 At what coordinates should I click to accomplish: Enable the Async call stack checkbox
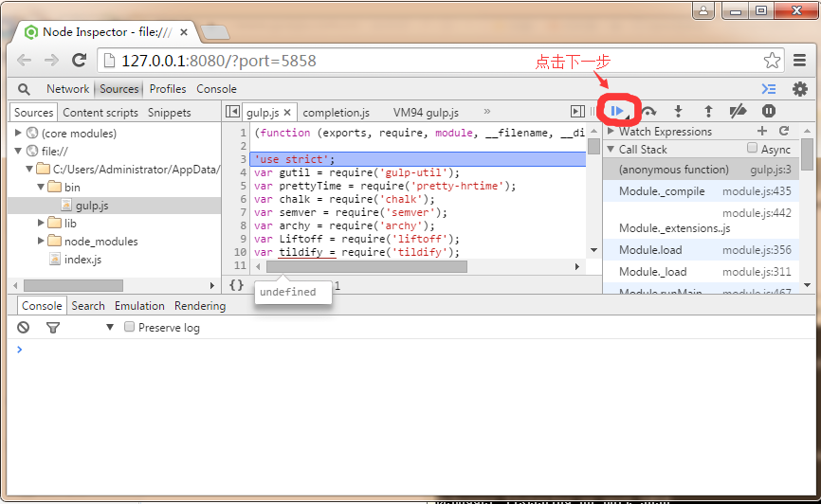coord(753,148)
